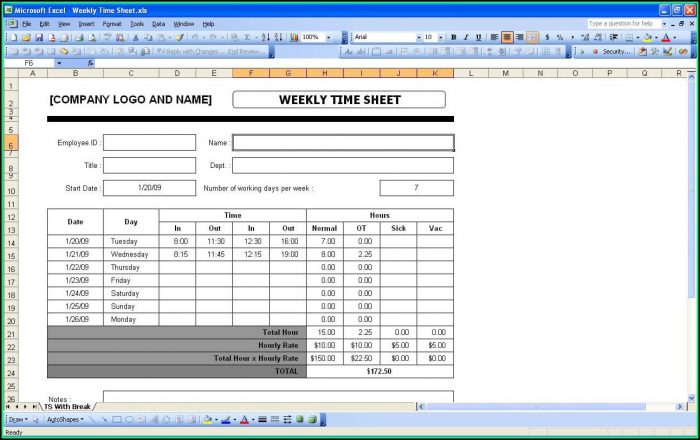This screenshot has width=700, height=440.
Task: Click the Type a question for help box
Action: click(x=624, y=24)
